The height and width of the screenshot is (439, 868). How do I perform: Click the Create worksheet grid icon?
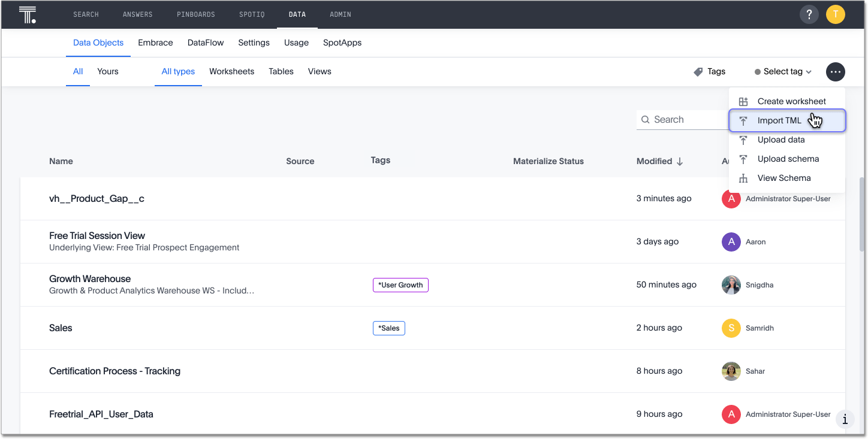pyautogui.click(x=743, y=101)
